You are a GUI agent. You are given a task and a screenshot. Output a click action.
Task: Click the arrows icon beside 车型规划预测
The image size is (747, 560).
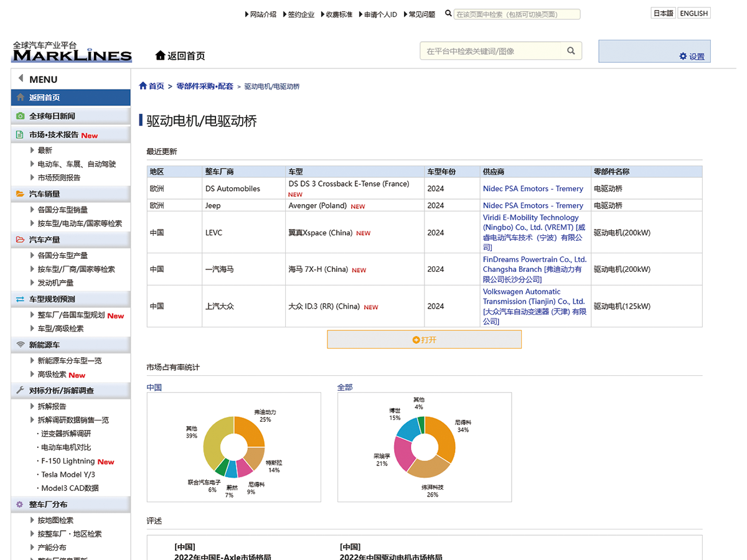pyautogui.click(x=21, y=299)
